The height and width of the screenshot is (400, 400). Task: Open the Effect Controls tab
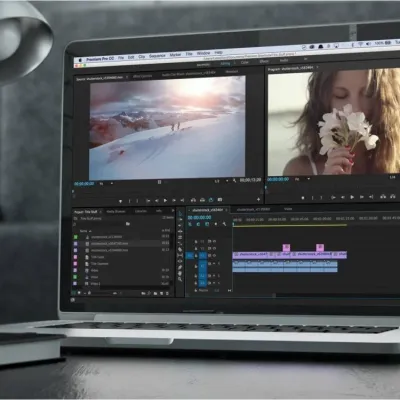click(x=143, y=76)
